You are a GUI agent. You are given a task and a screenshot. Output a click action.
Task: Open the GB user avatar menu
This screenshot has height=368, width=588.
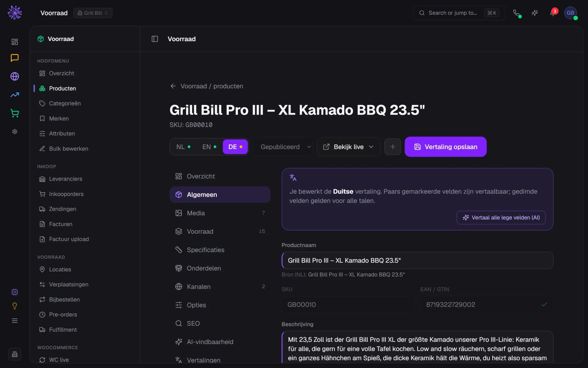point(570,13)
